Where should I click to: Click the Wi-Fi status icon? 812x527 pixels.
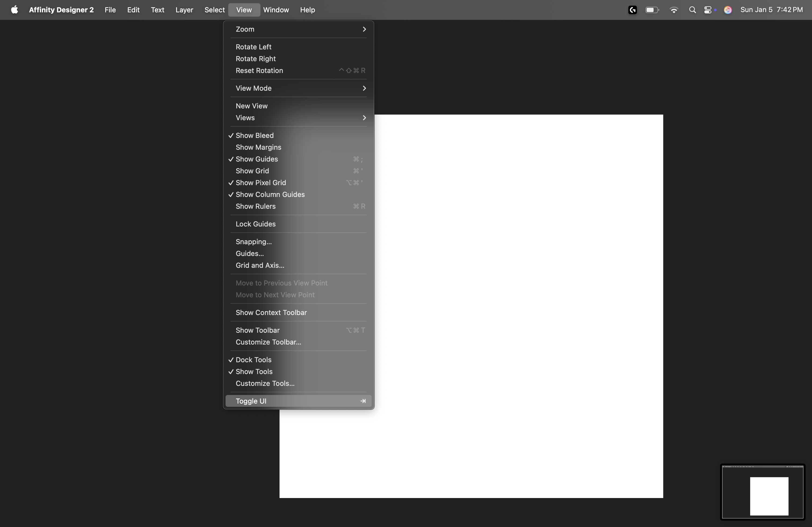tap(674, 10)
